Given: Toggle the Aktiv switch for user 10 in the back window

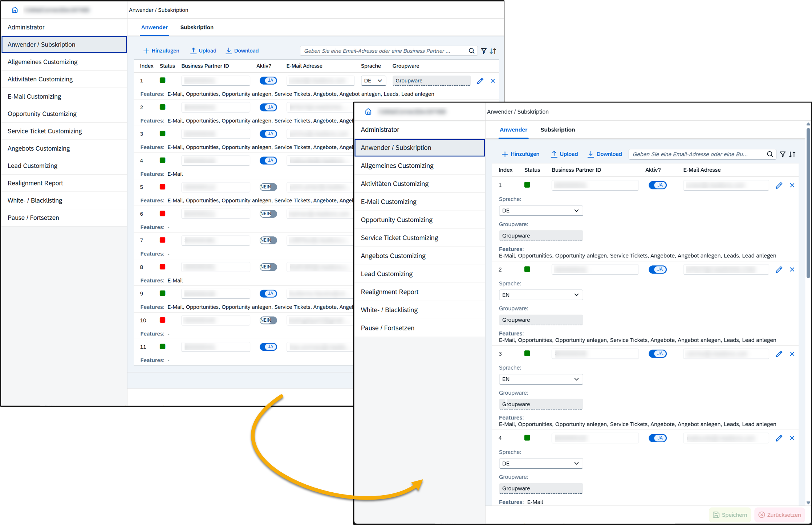Looking at the screenshot, I should [x=268, y=320].
